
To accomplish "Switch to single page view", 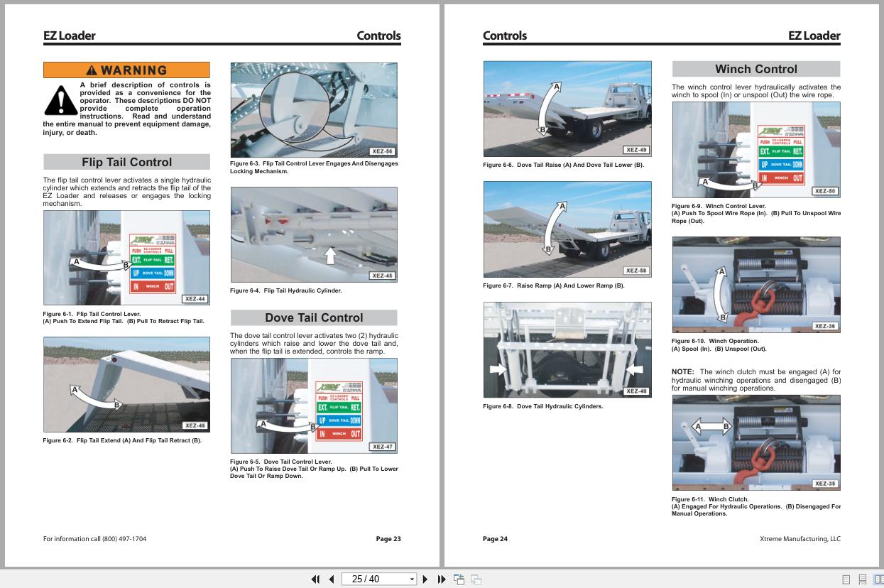I will tap(846, 579).
